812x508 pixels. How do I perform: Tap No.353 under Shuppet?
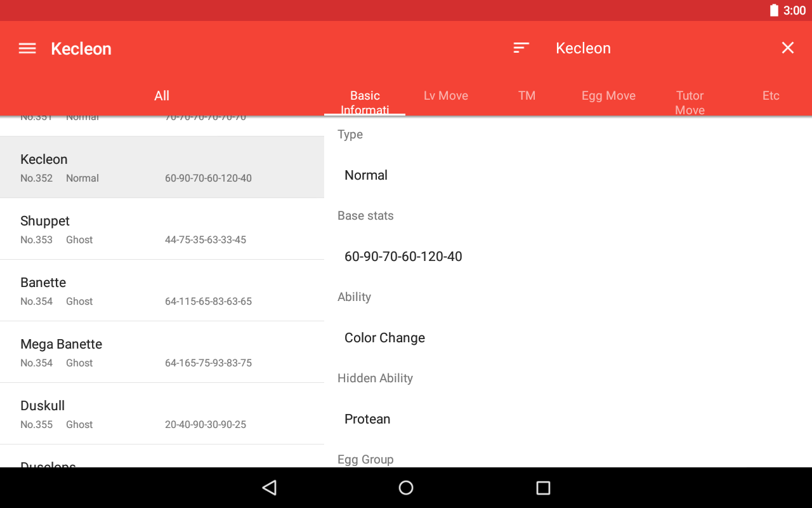pos(36,240)
